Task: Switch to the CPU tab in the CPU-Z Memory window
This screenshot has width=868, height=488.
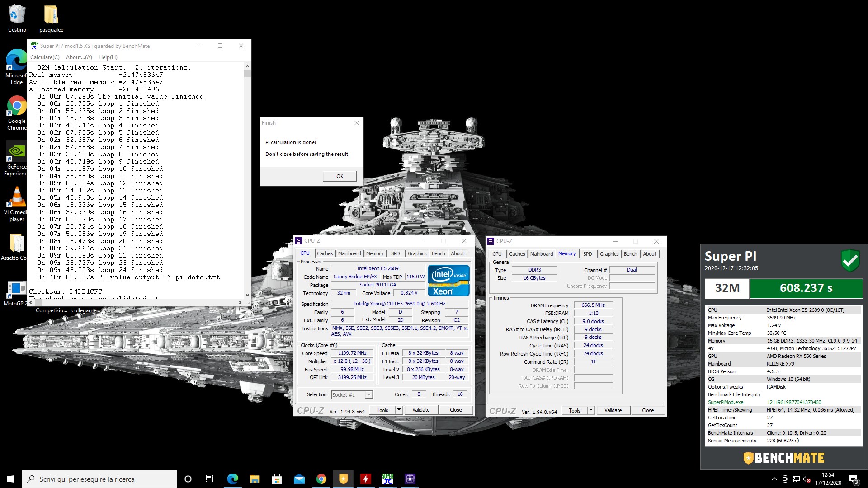Action: coord(497,254)
